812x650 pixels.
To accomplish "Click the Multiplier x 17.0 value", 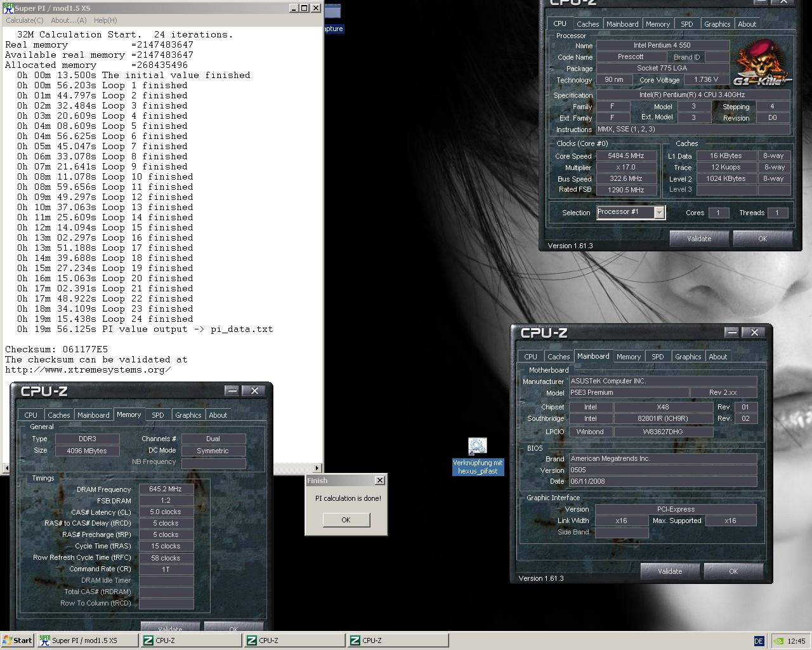I will point(625,168).
